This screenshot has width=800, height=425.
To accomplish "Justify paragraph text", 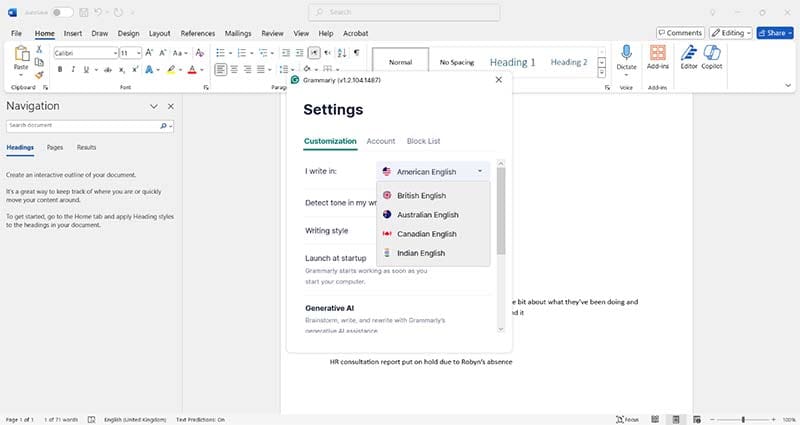I will click(x=261, y=69).
